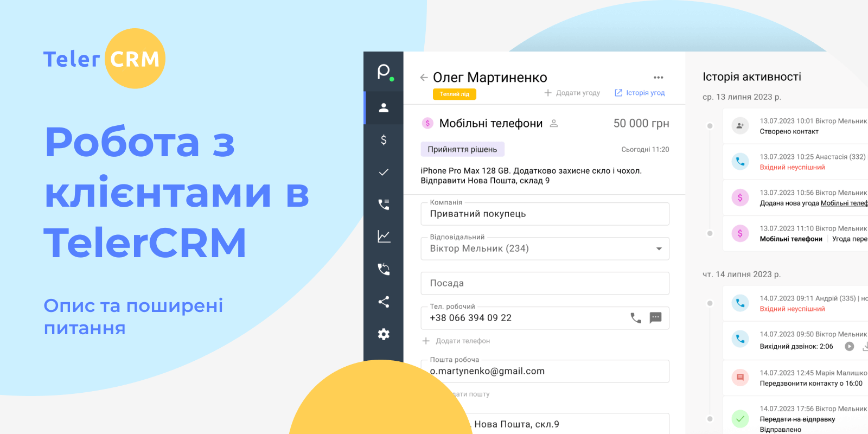Click date header чт. 14 липня 2023 р.
This screenshot has height=434, width=868.
point(742,274)
